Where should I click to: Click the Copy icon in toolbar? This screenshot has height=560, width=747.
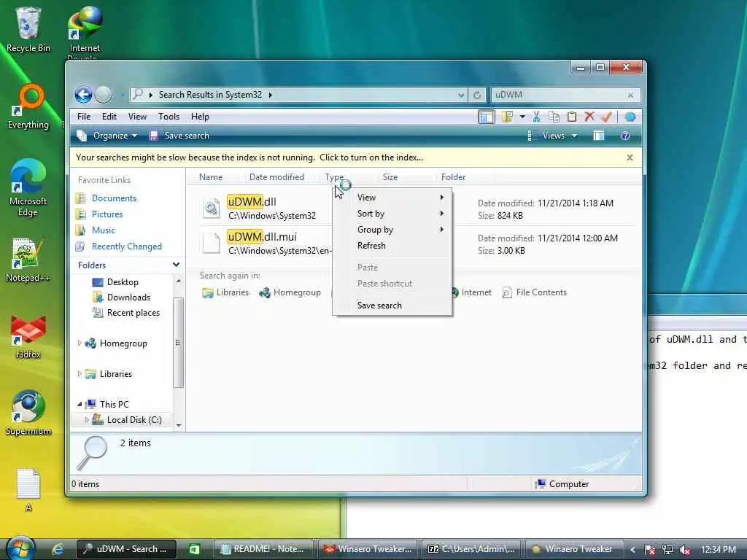(x=554, y=117)
